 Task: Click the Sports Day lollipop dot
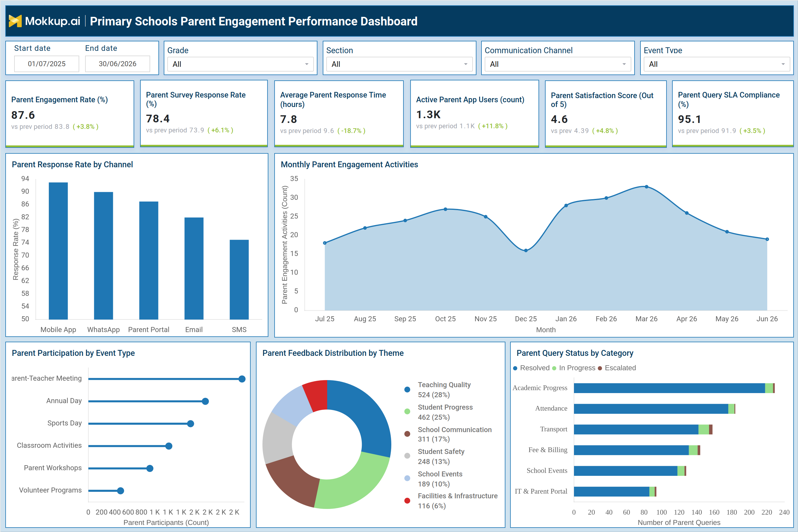[191, 424]
